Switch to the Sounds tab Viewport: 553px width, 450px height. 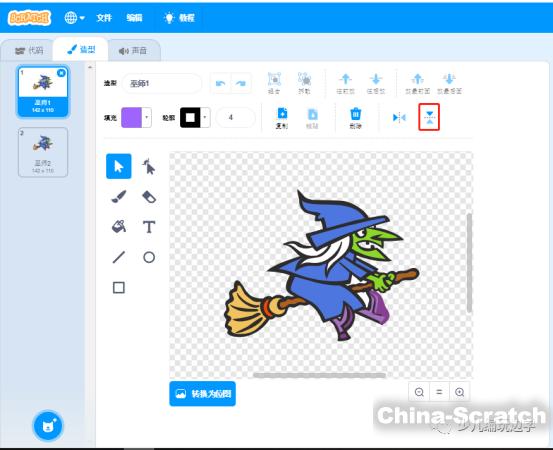[133, 51]
